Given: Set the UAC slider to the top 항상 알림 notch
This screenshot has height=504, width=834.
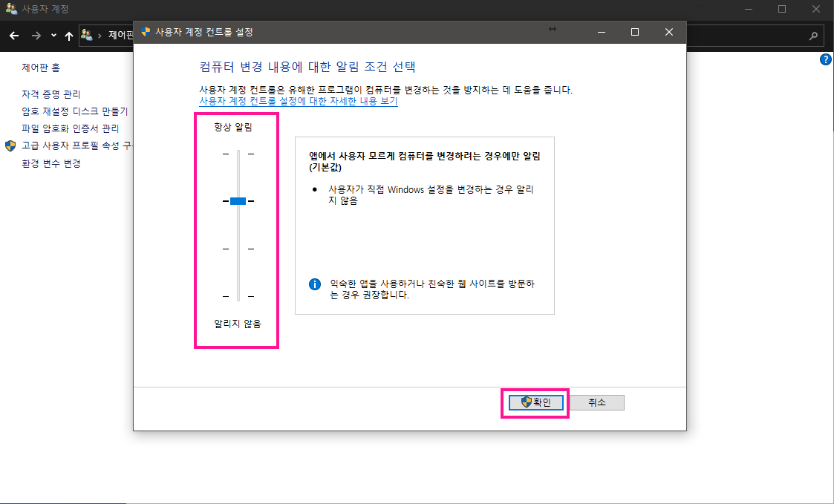Looking at the screenshot, I should (238, 154).
